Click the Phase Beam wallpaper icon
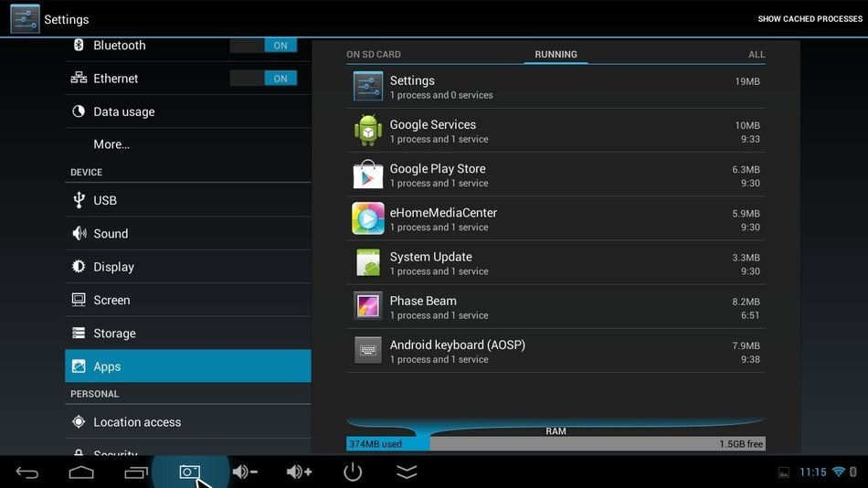Viewport: 868px width, 488px height. [x=368, y=306]
